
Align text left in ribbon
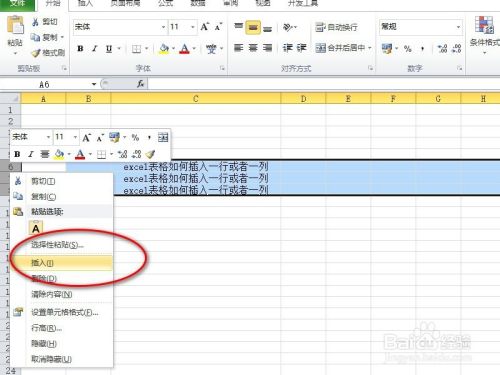click(x=238, y=48)
